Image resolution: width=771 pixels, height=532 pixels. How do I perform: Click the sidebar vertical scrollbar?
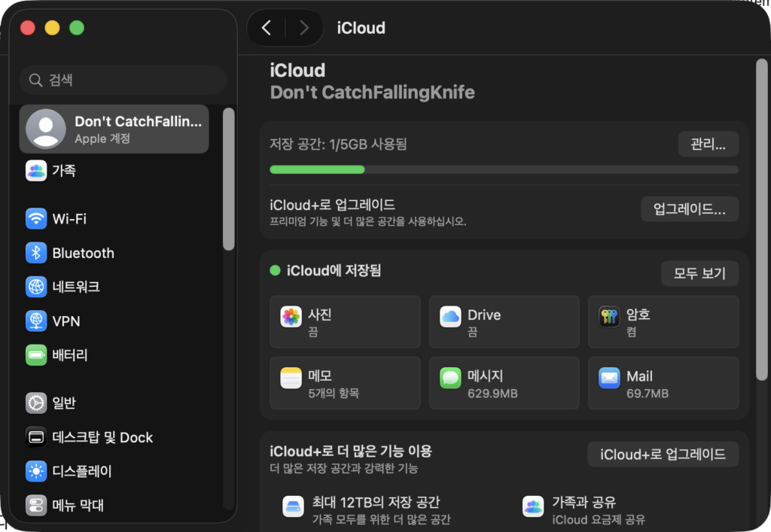(x=228, y=179)
